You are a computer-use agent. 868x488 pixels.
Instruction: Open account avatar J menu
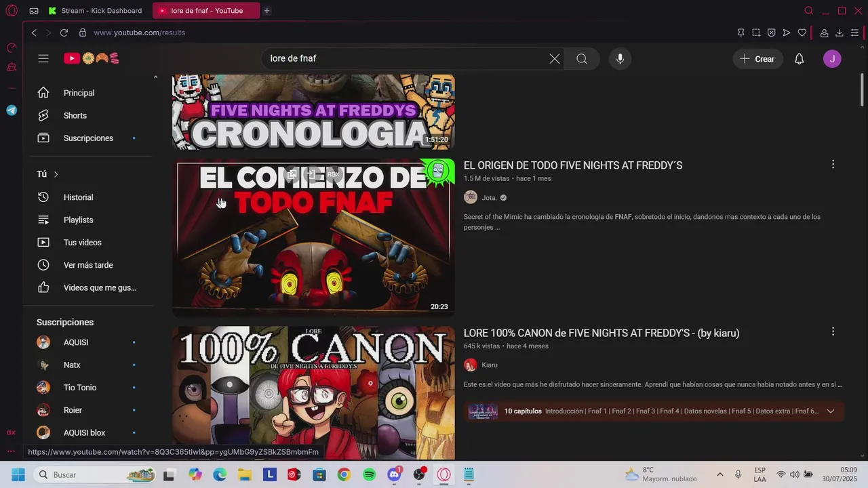832,59
